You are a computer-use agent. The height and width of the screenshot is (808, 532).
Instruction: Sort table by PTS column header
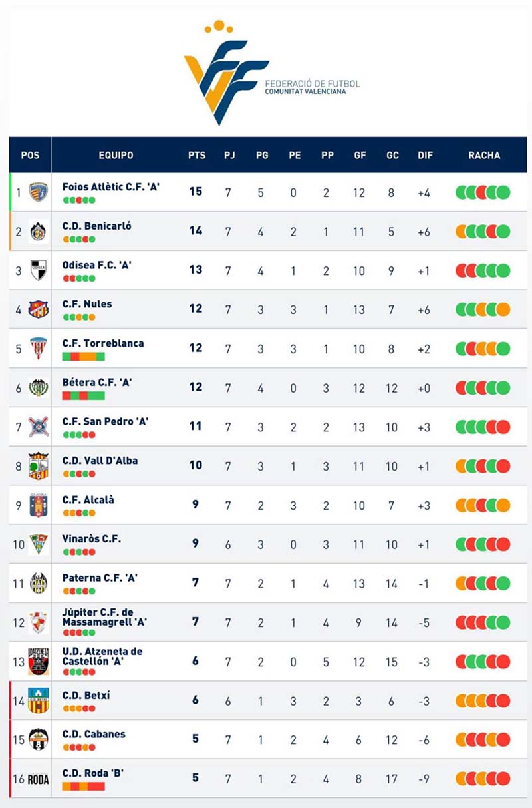click(x=196, y=155)
